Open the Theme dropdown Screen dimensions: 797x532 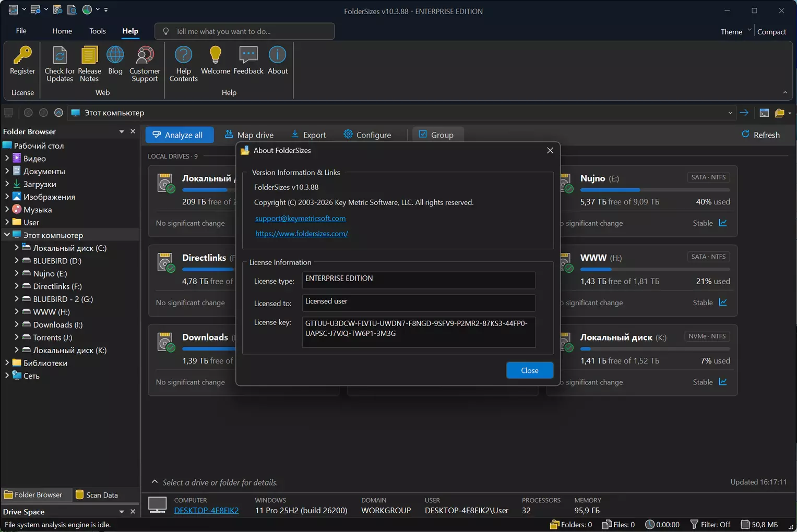pyautogui.click(x=736, y=31)
